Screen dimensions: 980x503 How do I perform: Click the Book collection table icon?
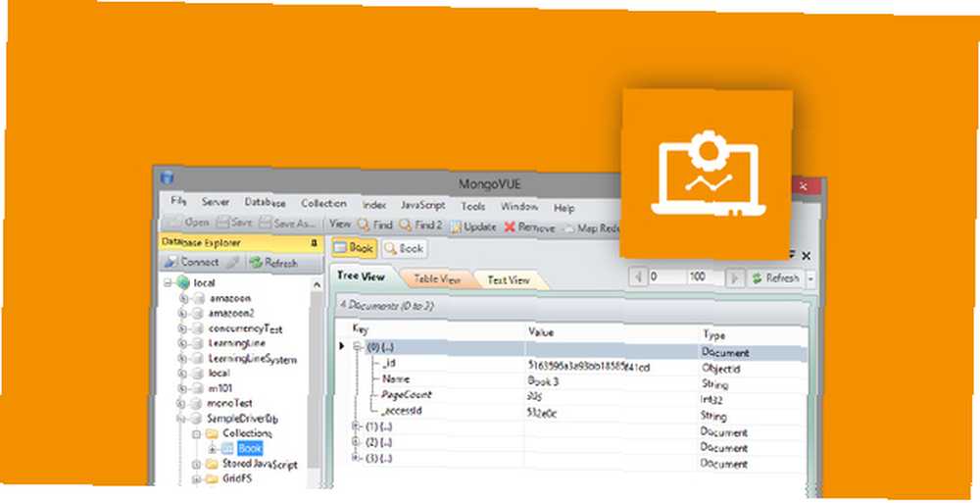click(227, 448)
